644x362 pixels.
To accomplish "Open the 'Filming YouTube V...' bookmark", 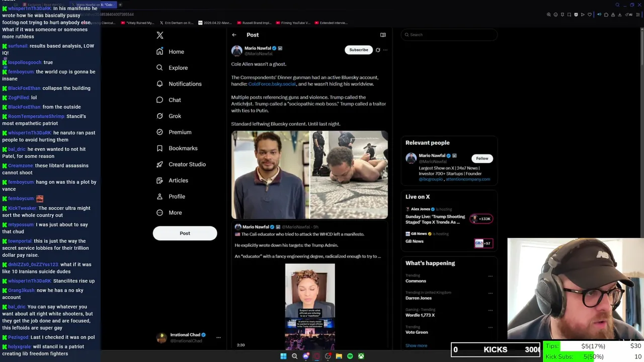I will point(293,23).
